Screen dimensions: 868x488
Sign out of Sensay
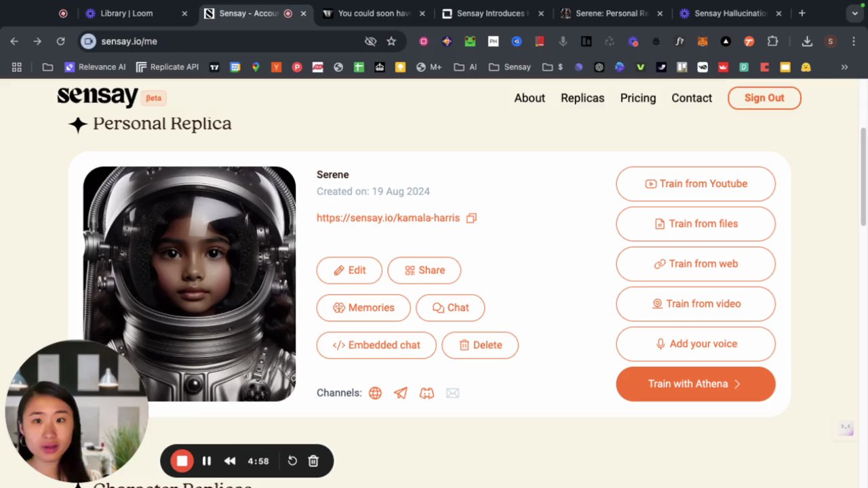click(x=764, y=98)
